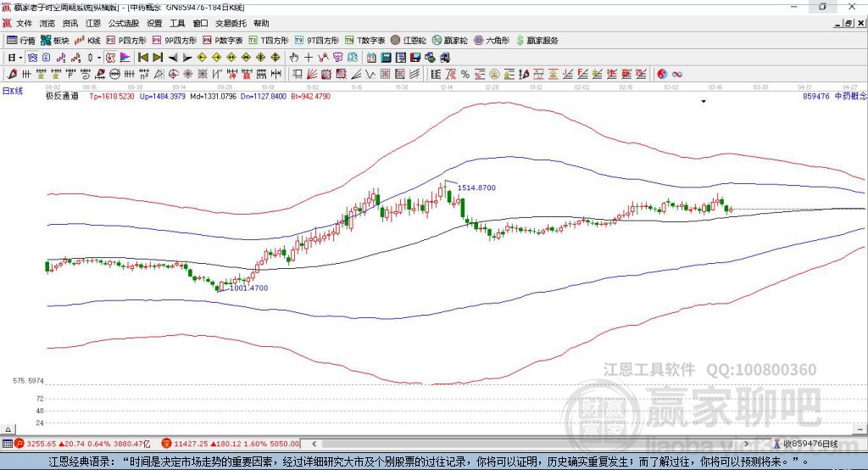Click the Up=1484.3979 value
The height and width of the screenshot is (470, 868).
pyautogui.click(x=163, y=97)
